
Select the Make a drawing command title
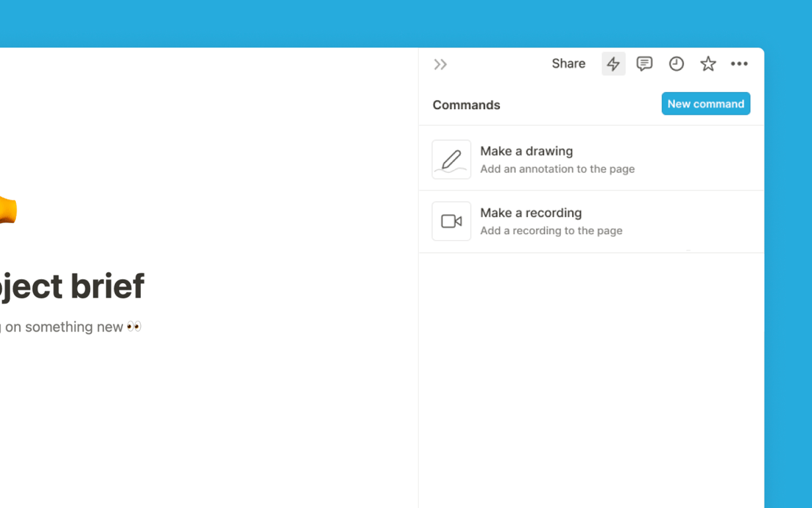coord(526,151)
